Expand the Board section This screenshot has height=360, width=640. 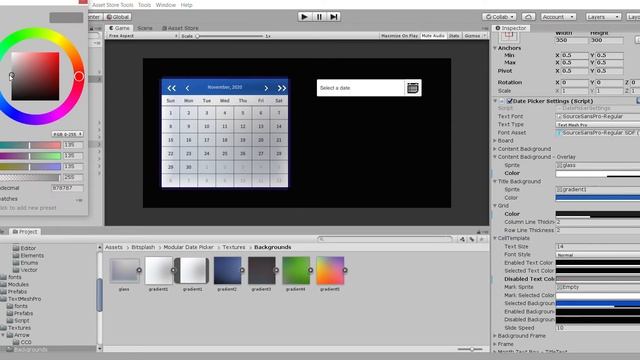click(x=495, y=140)
